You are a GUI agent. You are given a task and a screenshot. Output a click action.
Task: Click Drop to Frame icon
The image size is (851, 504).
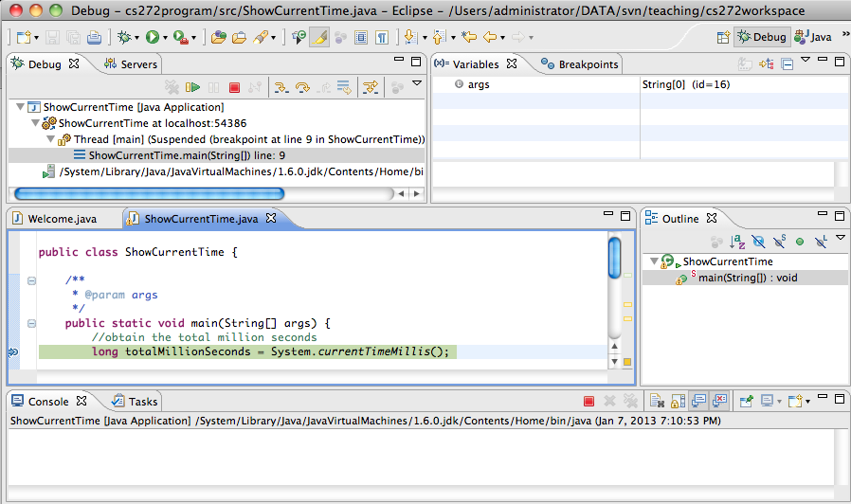pyautogui.click(x=344, y=87)
